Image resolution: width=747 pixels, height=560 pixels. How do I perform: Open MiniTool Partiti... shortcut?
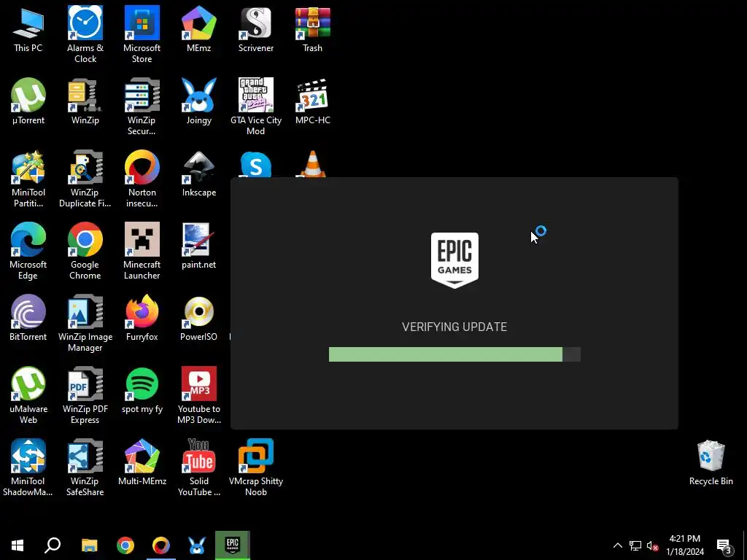point(28,179)
